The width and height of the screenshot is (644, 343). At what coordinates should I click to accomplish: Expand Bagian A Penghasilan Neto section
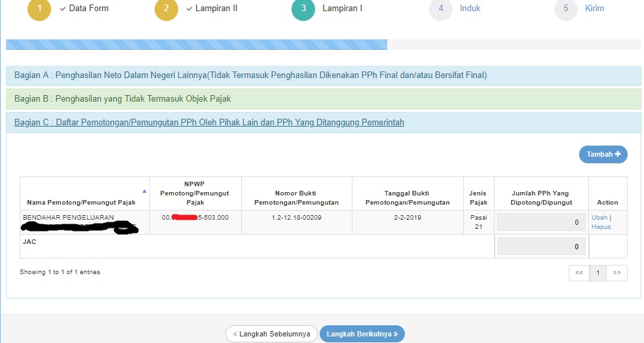click(x=250, y=75)
